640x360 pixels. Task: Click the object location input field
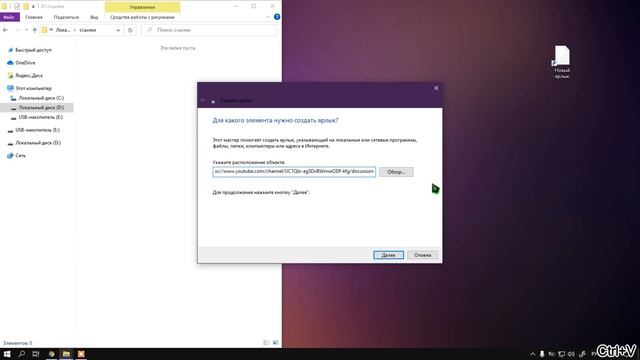pyautogui.click(x=294, y=171)
